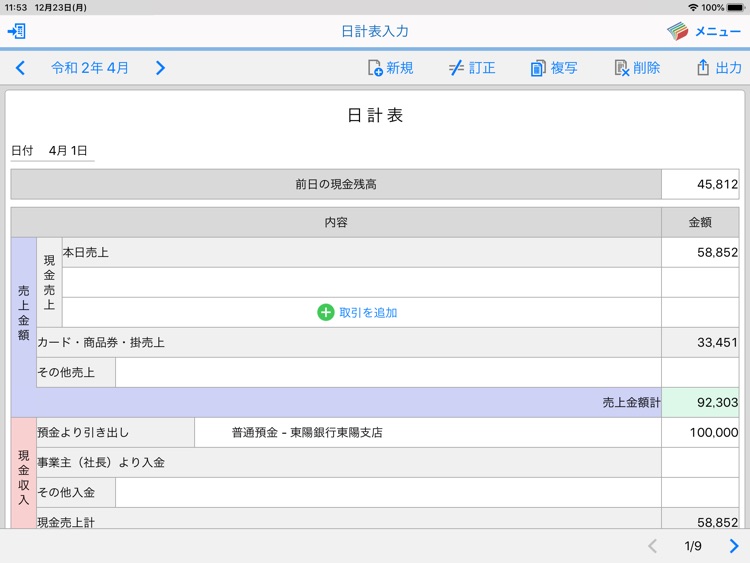Go to previous page arrow at bottom

point(652,546)
